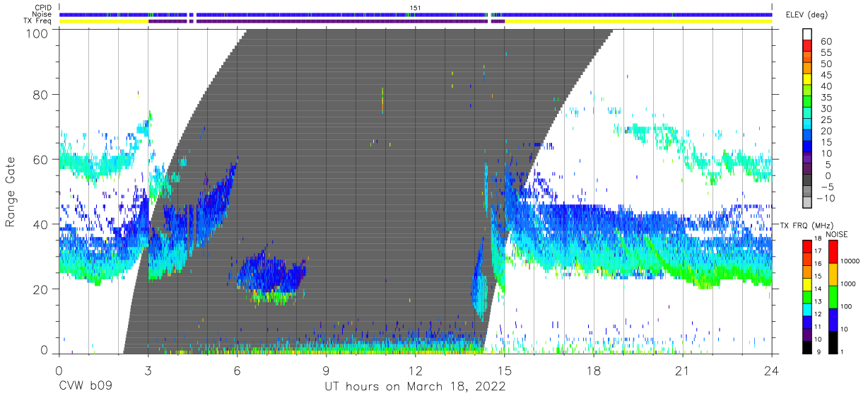Click the 60 tick on Range Gate axis
Viewport: 868px width, 401px height.
[41, 160]
